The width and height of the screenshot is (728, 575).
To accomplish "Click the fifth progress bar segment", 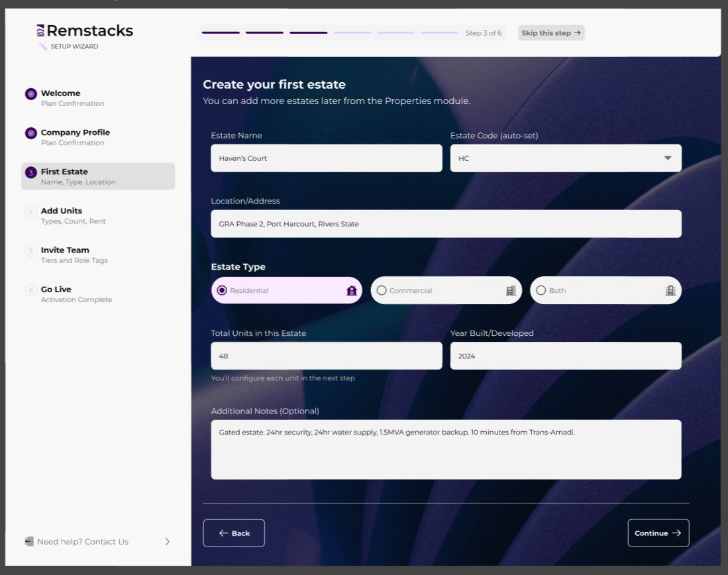I will coord(396,33).
